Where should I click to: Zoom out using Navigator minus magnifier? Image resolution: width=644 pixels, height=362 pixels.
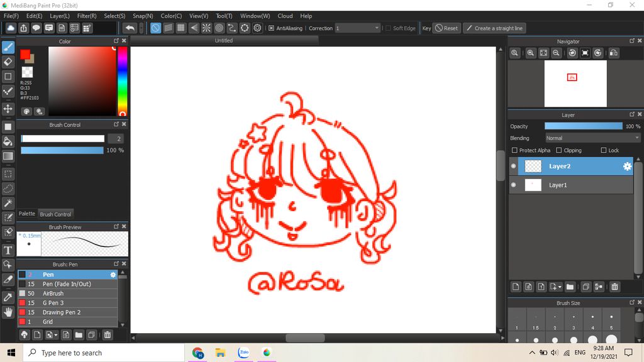(556, 53)
